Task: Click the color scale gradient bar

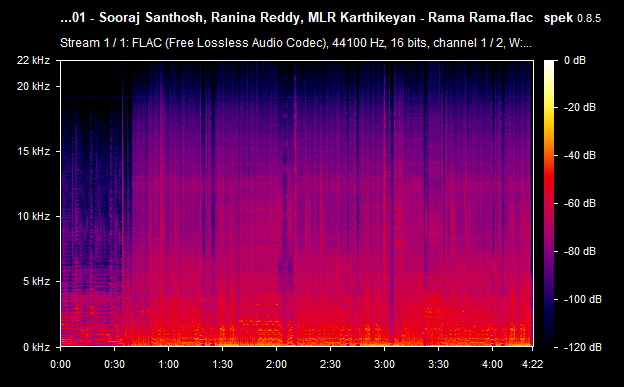Action: coord(549,203)
